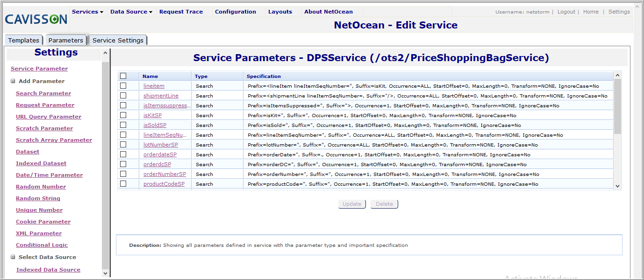Image resolution: width=644 pixels, height=280 pixels.
Task: Click the Cavisson logo
Action: coord(36,19)
